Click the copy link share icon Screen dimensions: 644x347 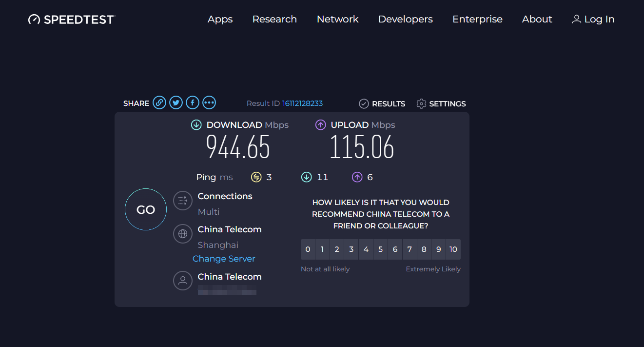[159, 102]
